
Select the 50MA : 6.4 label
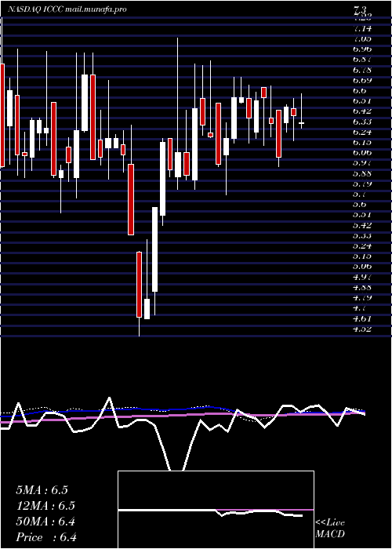pyautogui.click(x=45, y=522)
